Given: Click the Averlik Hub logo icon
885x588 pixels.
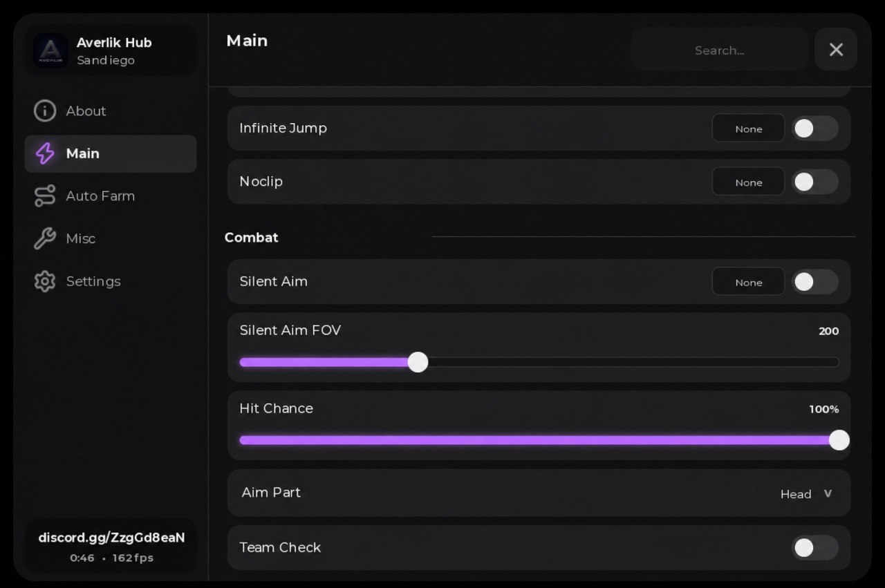Looking at the screenshot, I should pos(50,51).
